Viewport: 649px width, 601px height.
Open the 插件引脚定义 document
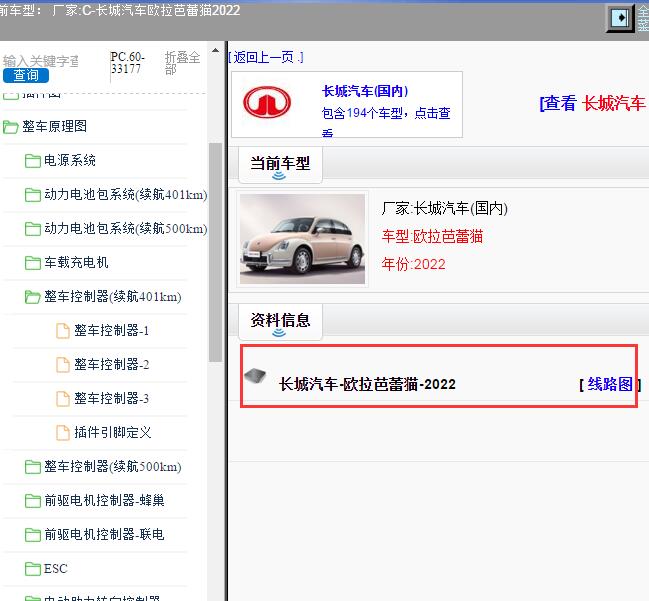[x=113, y=433]
